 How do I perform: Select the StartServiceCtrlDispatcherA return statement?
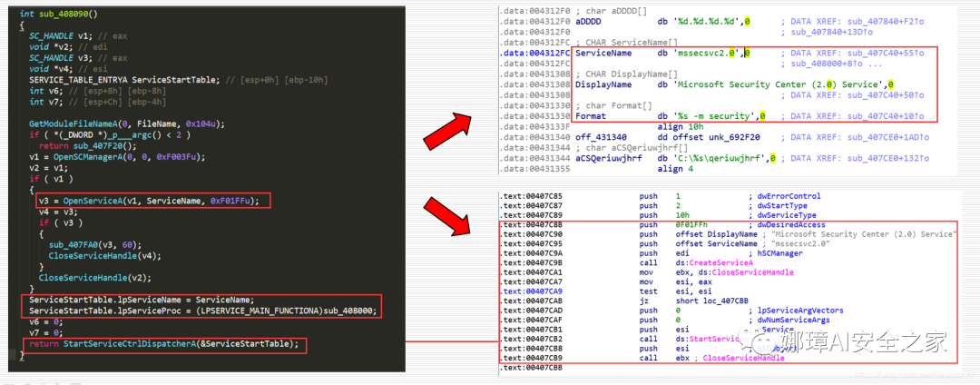(x=164, y=345)
